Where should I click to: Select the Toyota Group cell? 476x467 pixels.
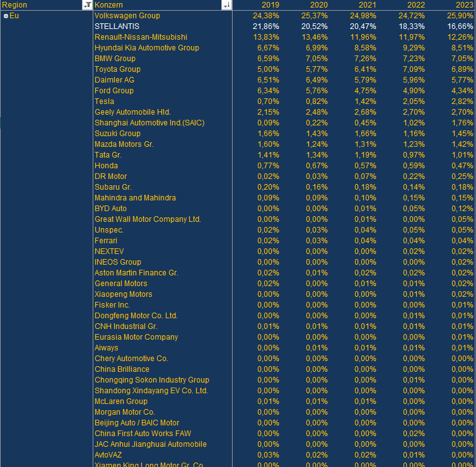pos(117,69)
